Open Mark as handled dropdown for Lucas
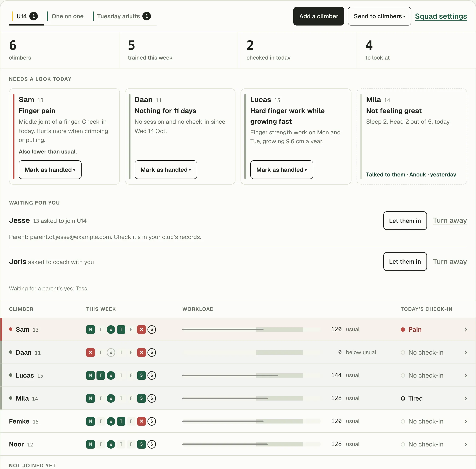The image size is (476, 469). click(282, 170)
